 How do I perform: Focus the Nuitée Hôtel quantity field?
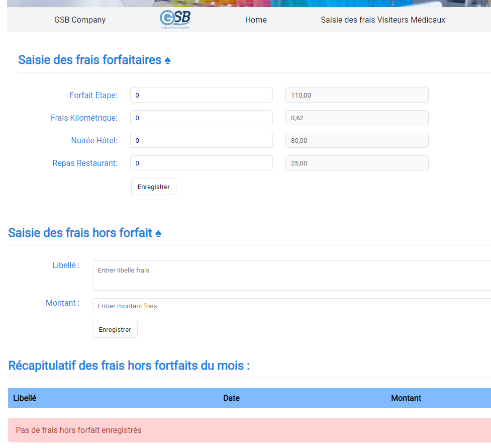(201, 140)
